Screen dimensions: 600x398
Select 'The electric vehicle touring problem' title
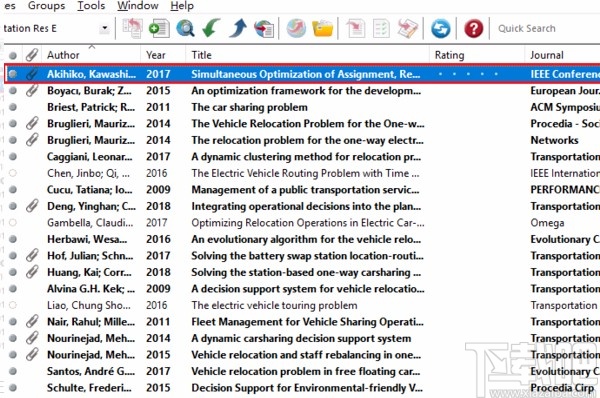[x=274, y=305]
